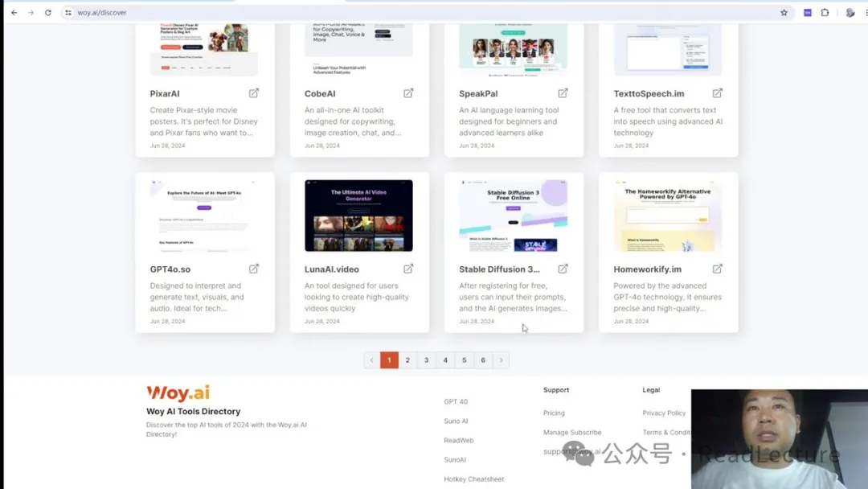Screen dimensions: 868x489
Task: Click SpeakPal external link icon
Action: pos(563,93)
